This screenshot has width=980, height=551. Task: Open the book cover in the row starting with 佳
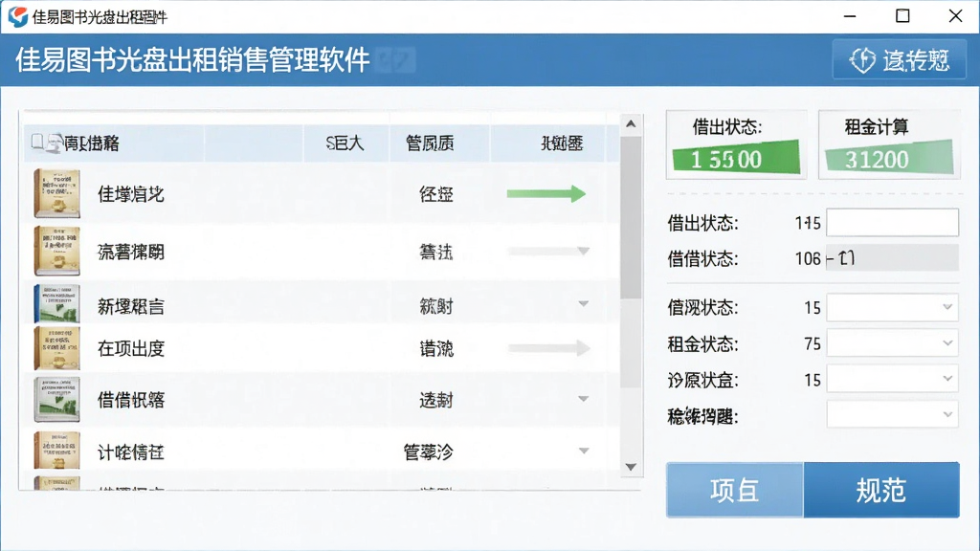[x=56, y=193]
